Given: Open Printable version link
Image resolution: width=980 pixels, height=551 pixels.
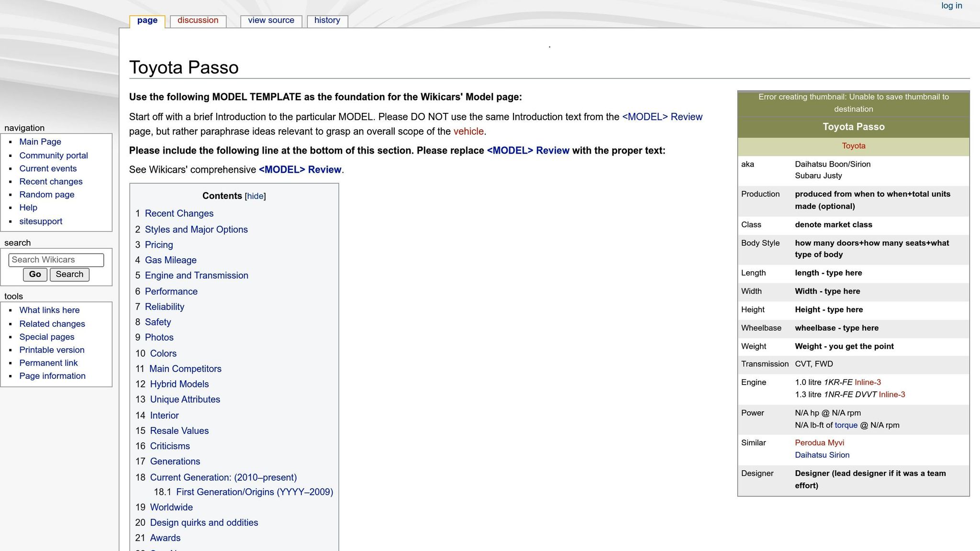Looking at the screenshot, I should 52,350.
